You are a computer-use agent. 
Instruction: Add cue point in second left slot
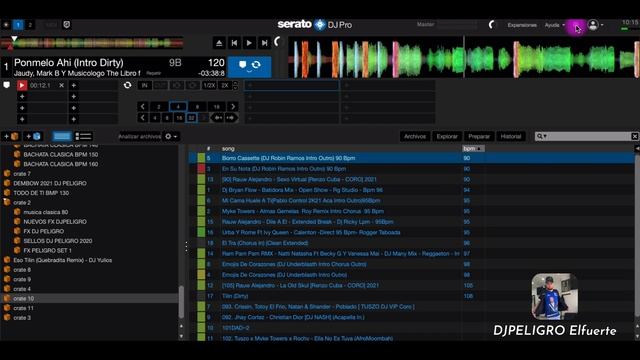tap(22, 97)
